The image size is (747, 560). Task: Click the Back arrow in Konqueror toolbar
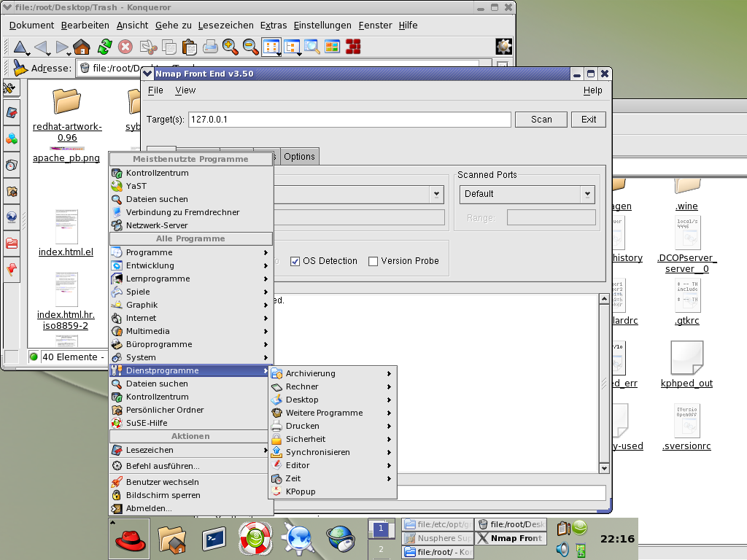pyautogui.click(x=42, y=47)
